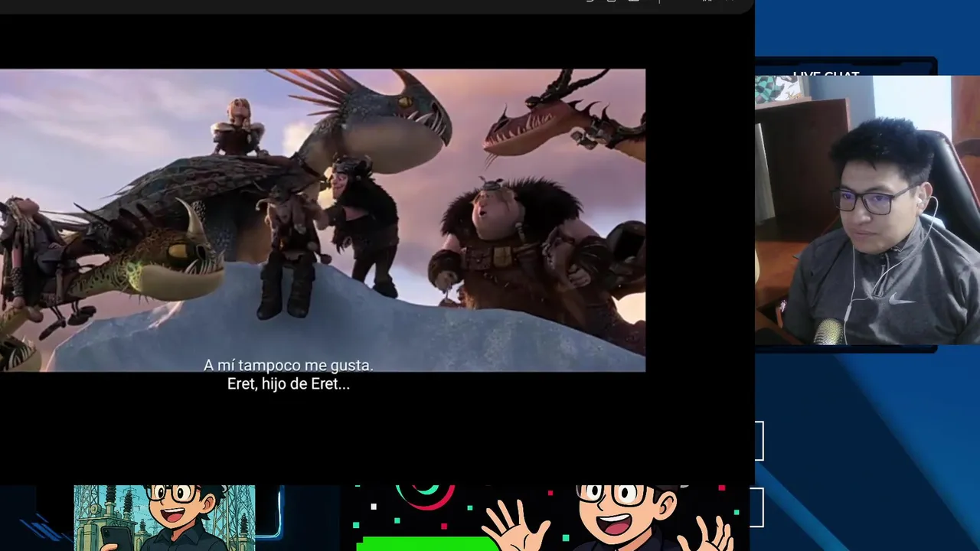This screenshot has width=980, height=551.
Task: Click the streamer's webcam feed
Action: [x=867, y=210]
